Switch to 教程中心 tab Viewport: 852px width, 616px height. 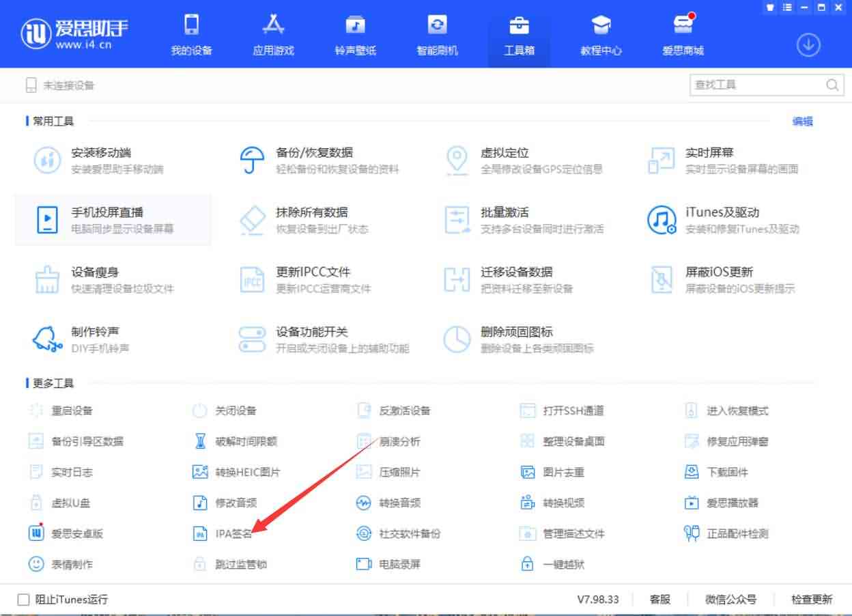[x=601, y=36]
